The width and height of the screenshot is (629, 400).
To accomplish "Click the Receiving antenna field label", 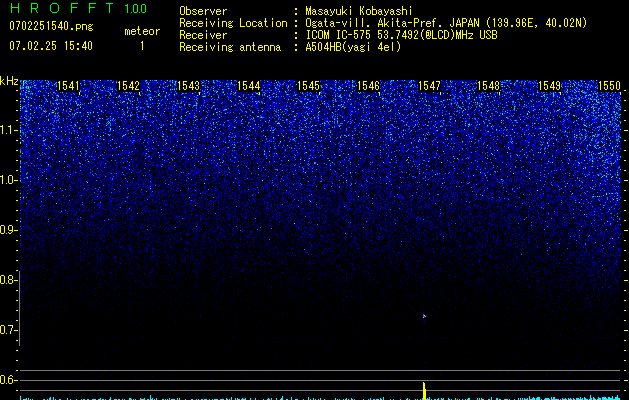I will [230, 47].
